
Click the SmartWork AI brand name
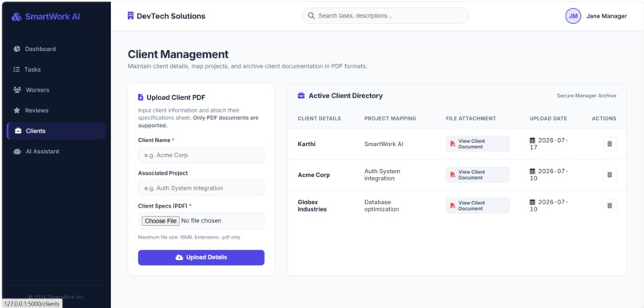53,17
